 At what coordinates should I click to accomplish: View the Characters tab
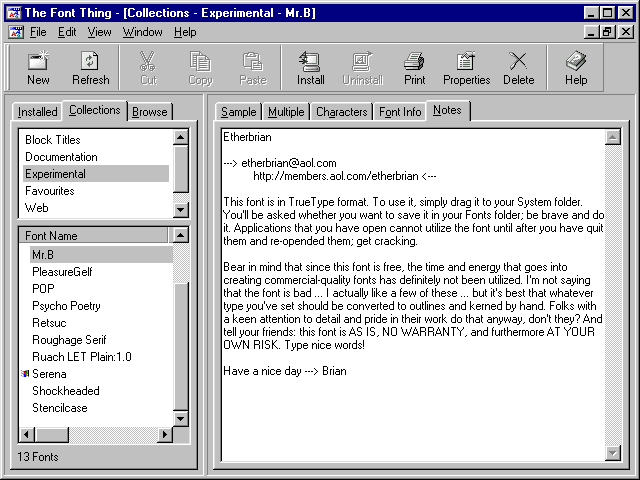(342, 112)
